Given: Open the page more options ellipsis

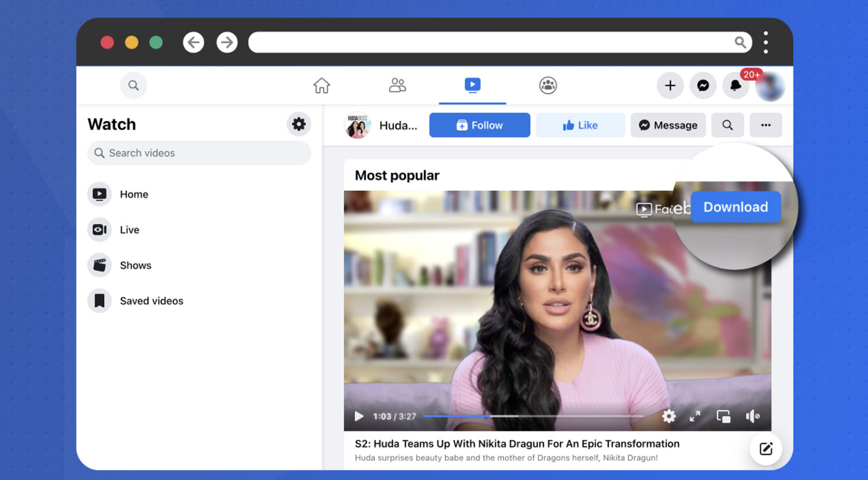Looking at the screenshot, I should coord(766,125).
